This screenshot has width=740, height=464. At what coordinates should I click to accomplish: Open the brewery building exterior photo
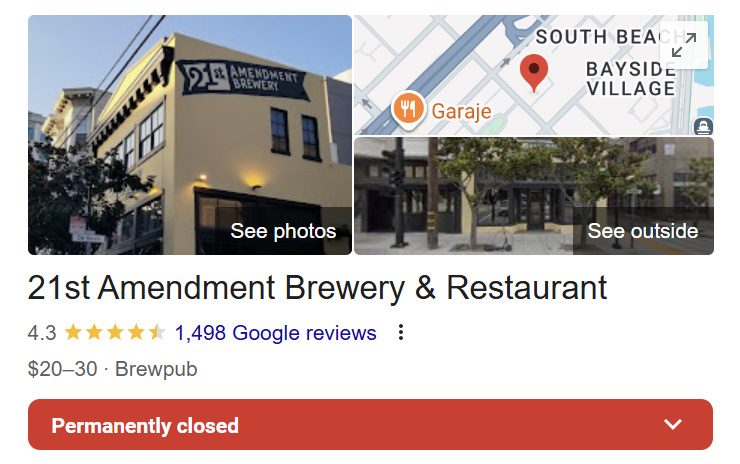(190, 135)
